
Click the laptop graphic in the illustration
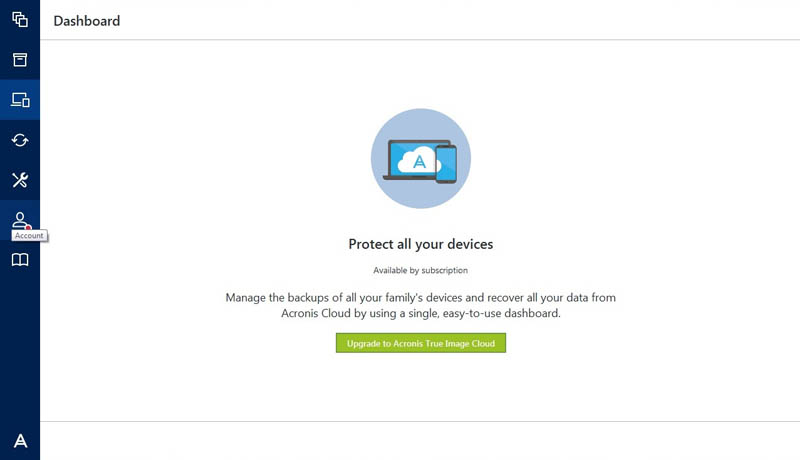[412, 160]
